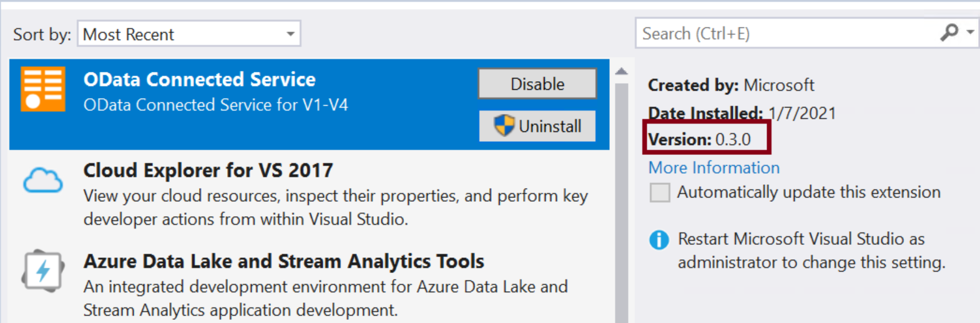
Task: Click the magnifying glass search icon
Action: click(949, 32)
